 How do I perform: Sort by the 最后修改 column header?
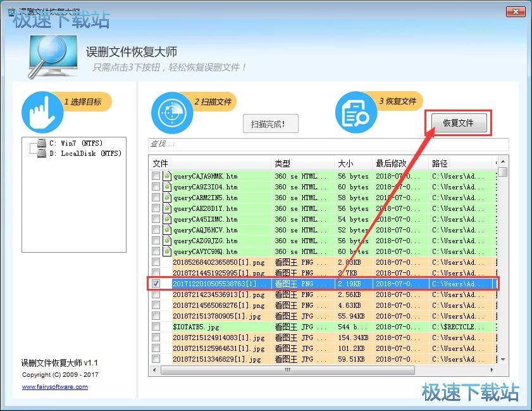[400, 164]
